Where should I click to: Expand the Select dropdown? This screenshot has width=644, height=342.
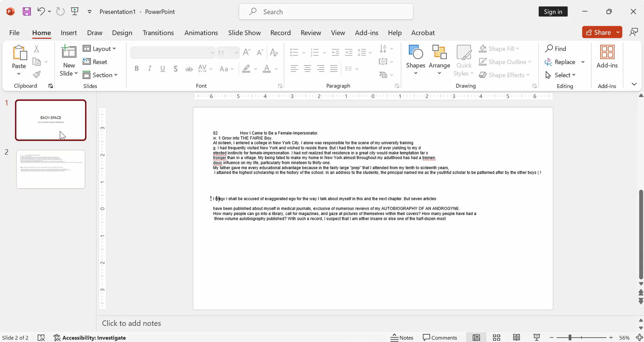(560, 75)
